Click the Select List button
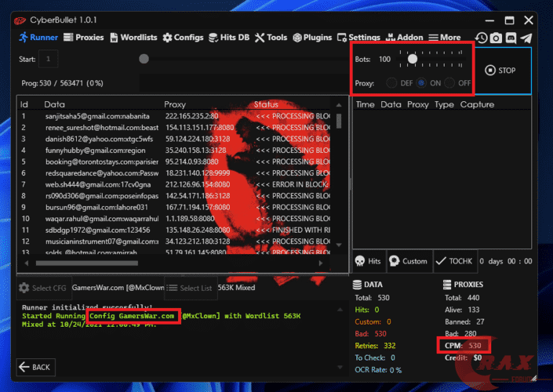 point(191,288)
